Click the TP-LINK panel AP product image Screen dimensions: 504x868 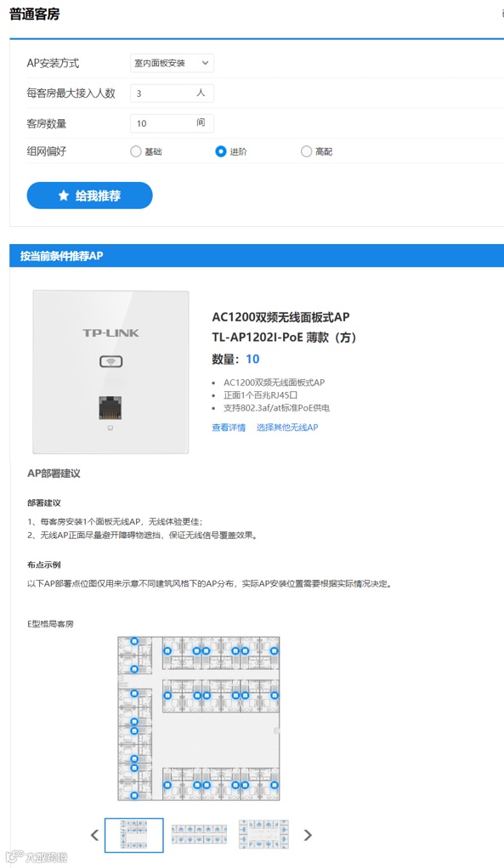(110, 372)
